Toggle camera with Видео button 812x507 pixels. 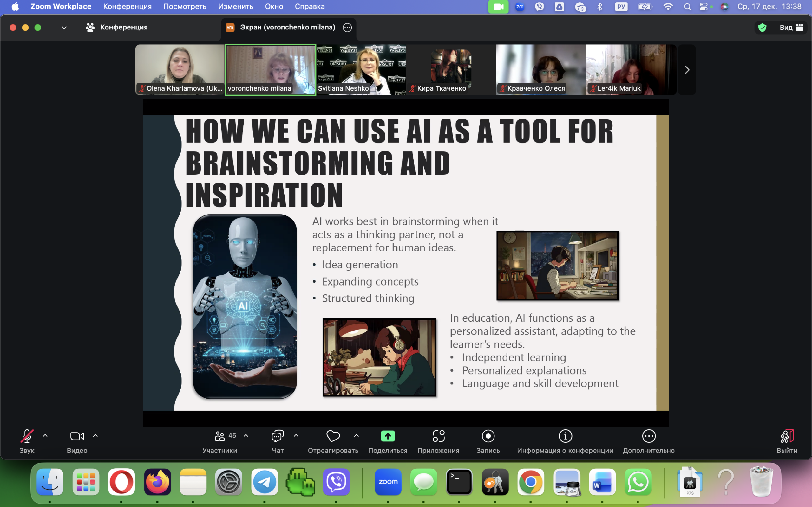pos(77,436)
